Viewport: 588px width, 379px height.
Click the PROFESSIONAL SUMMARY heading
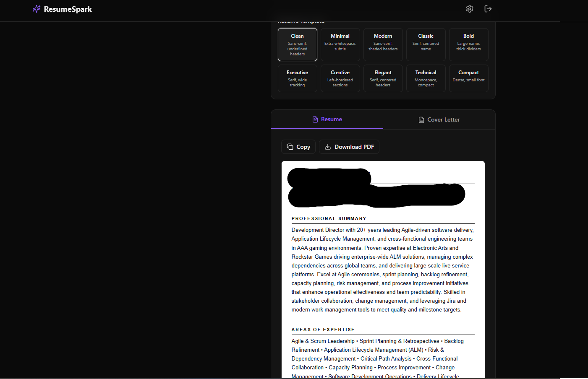tap(329, 218)
